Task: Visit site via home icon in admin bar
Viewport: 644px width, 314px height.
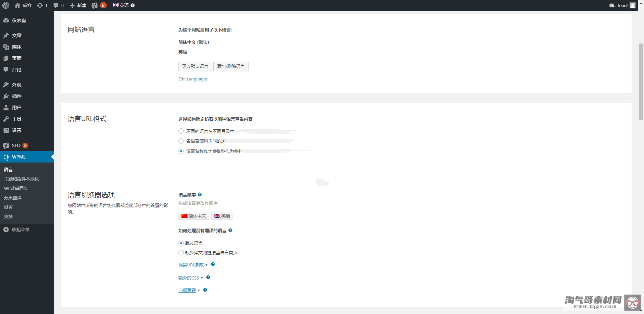Action: (17, 5)
